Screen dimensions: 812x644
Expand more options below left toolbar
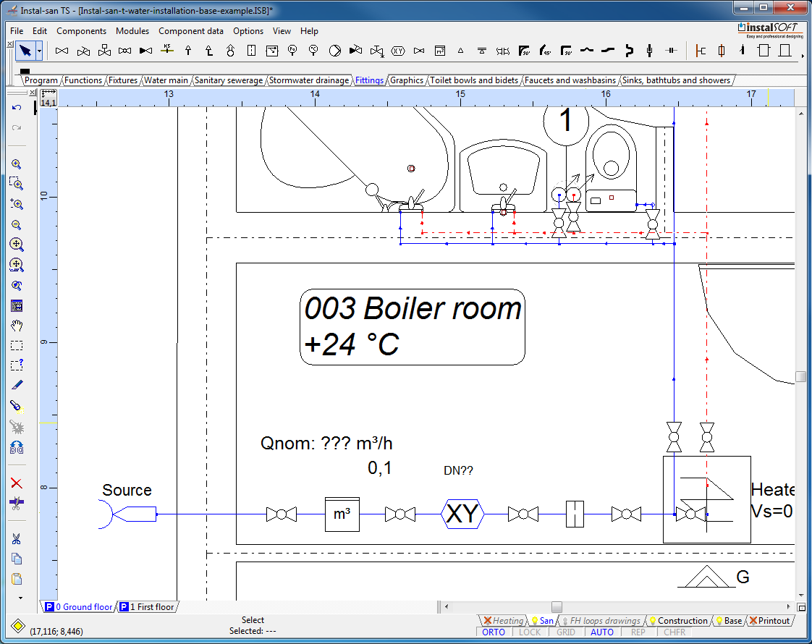[20, 598]
